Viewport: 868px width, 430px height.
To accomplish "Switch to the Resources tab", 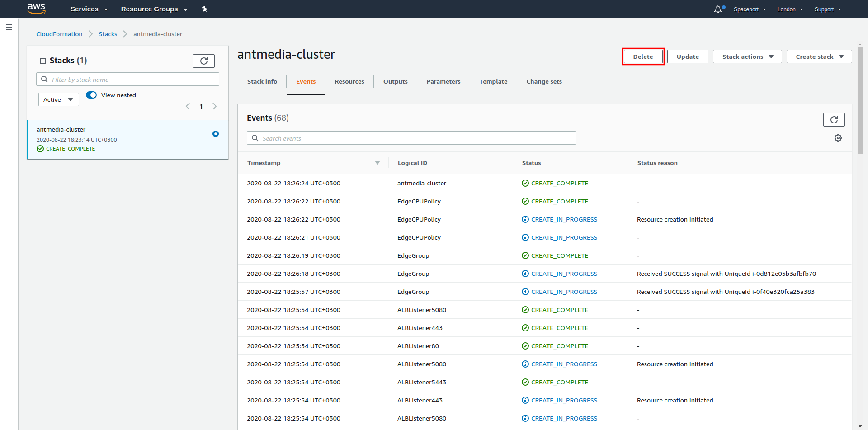I will coord(349,82).
